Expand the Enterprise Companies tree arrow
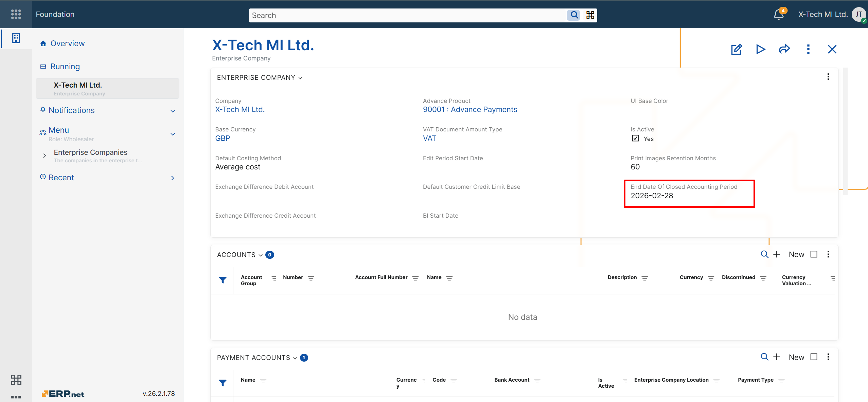The height and width of the screenshot is (402, 868). (x=45, y=156)
